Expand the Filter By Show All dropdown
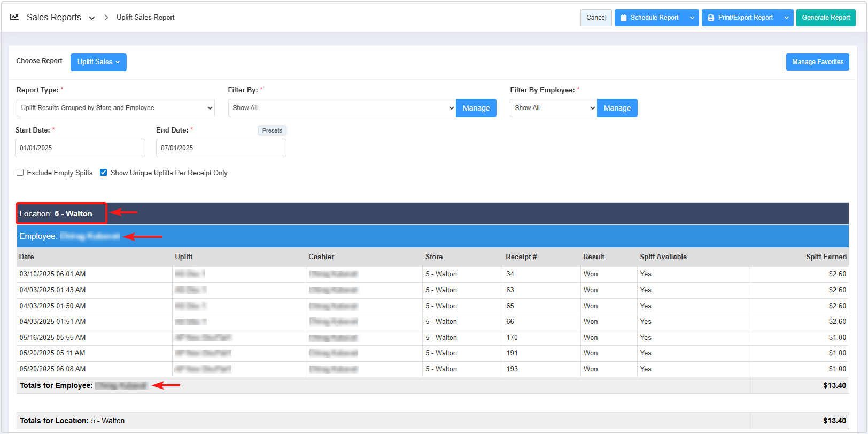 coord(342,108)
